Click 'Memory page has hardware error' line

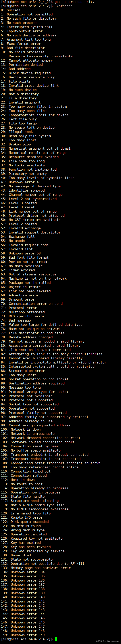click(x=36, y=568)
